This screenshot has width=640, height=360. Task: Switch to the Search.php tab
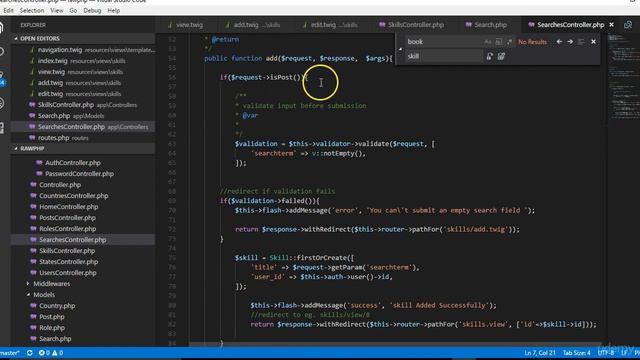[487, 25]
